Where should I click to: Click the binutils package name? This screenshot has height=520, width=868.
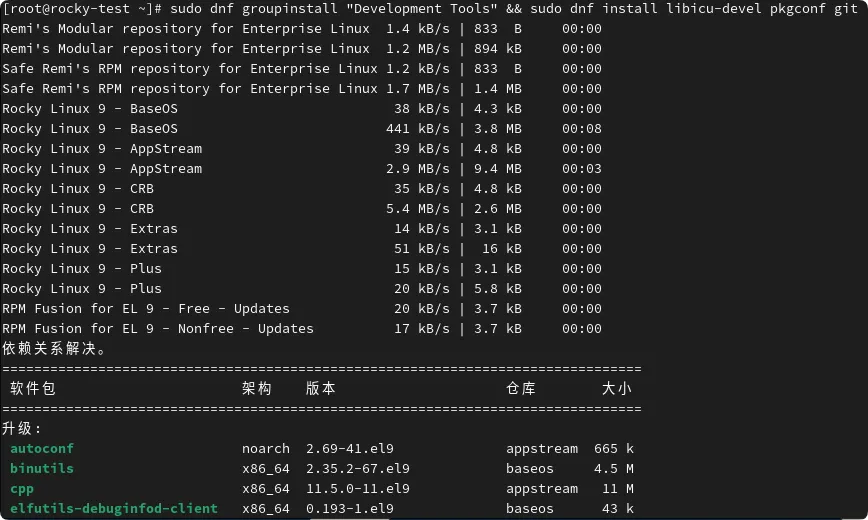[42, 468]
